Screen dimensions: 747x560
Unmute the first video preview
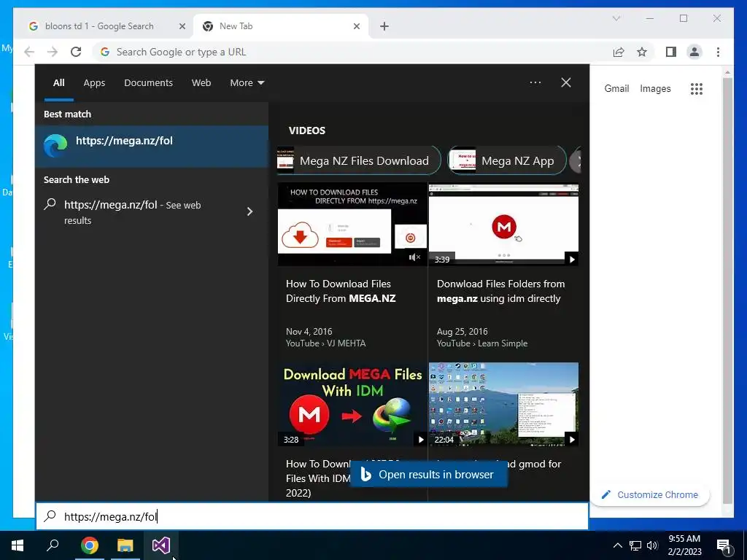click(414, 257)
